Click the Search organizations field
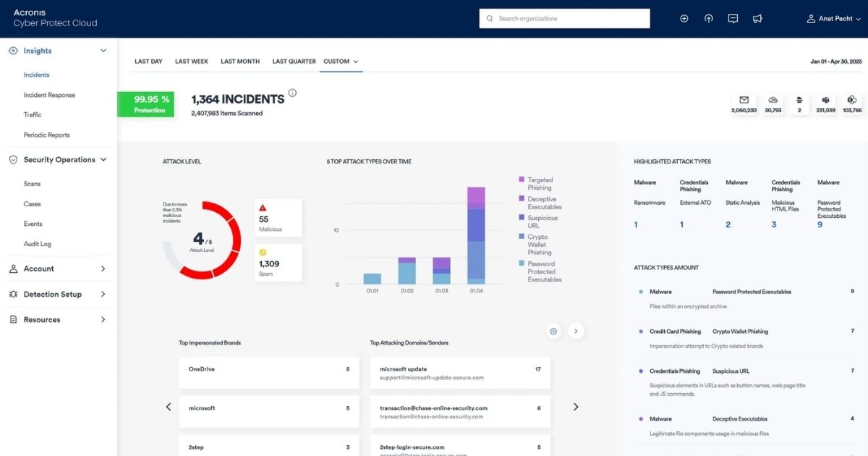 (564, 19)
